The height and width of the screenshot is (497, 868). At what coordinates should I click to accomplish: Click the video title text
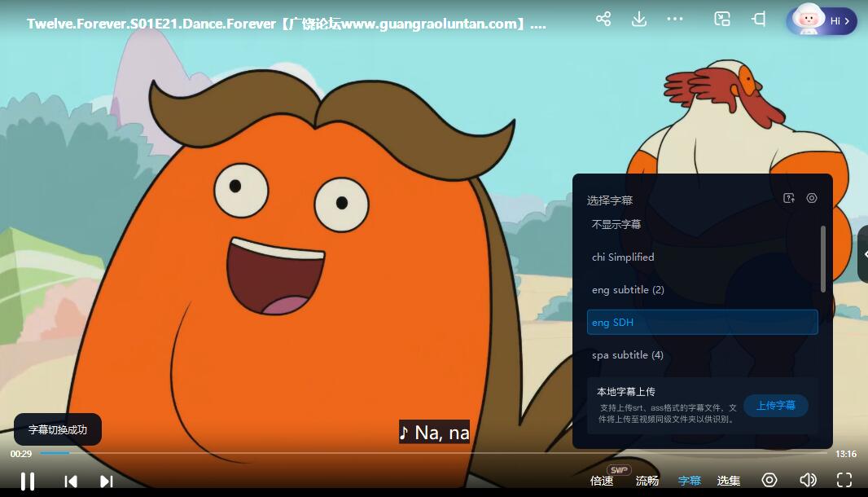pyautogui.click(x=286, y=24)
